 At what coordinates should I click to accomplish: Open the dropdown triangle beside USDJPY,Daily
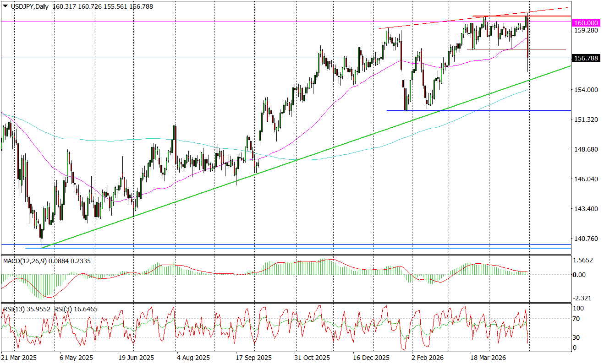point(5,6)
